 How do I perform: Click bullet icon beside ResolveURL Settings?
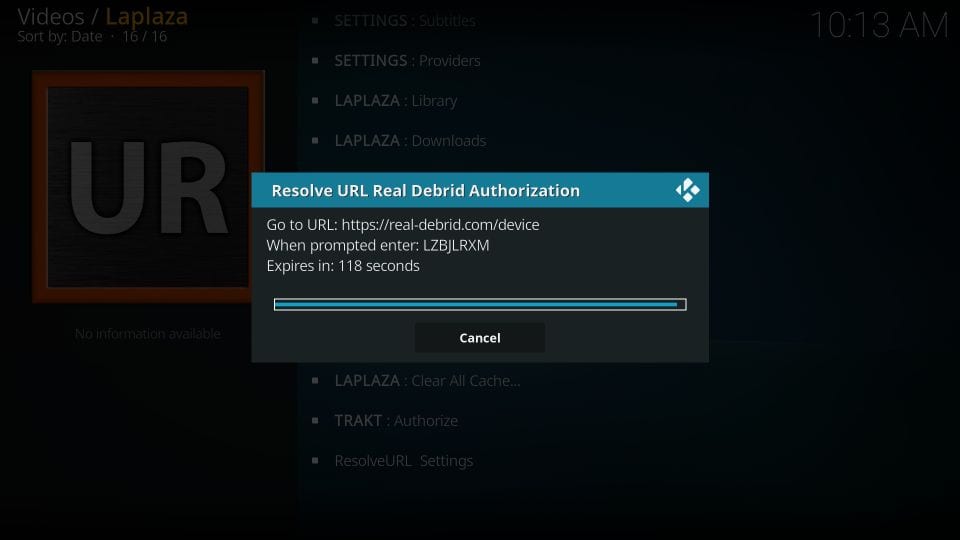click(x=315, y=460)
